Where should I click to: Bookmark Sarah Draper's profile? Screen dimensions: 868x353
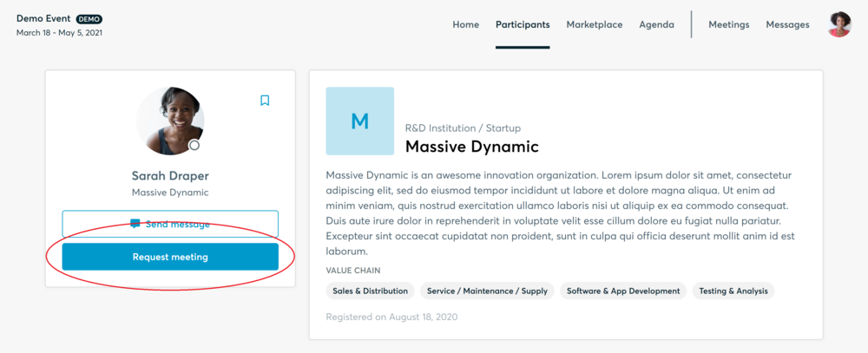pos(265,100)
